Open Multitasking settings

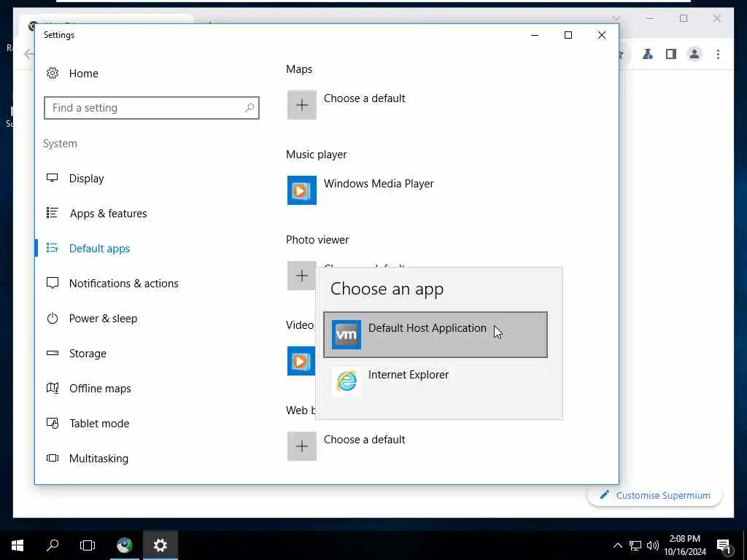(x=98, y=459)
